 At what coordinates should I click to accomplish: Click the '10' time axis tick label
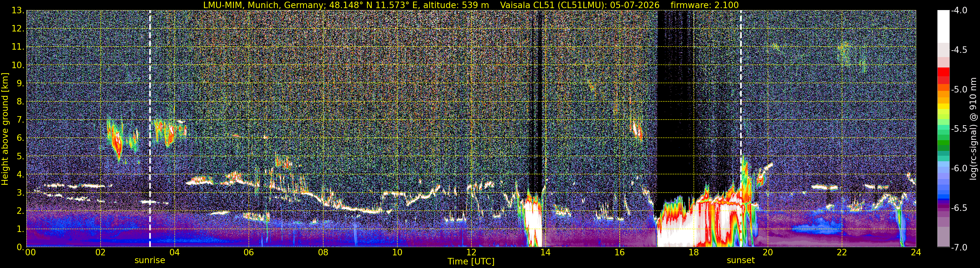pyautogui.click(x=397, y=252)
